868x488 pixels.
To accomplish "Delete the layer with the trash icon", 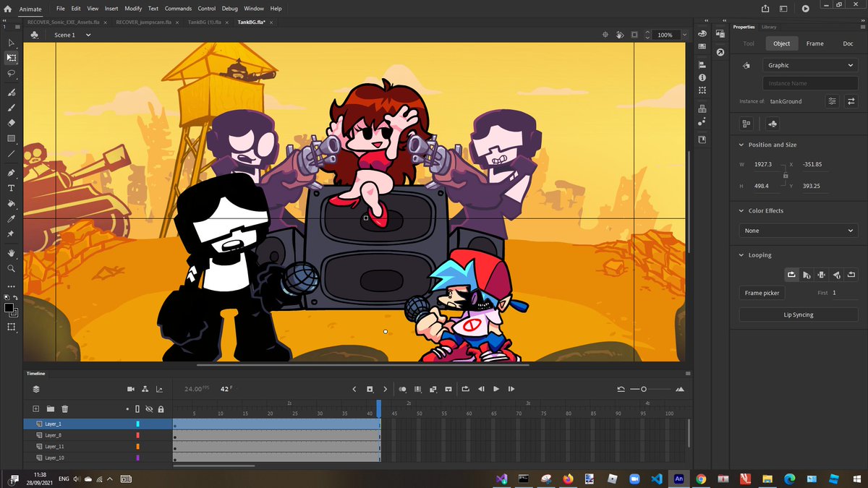I will click(x=64, y=409).
